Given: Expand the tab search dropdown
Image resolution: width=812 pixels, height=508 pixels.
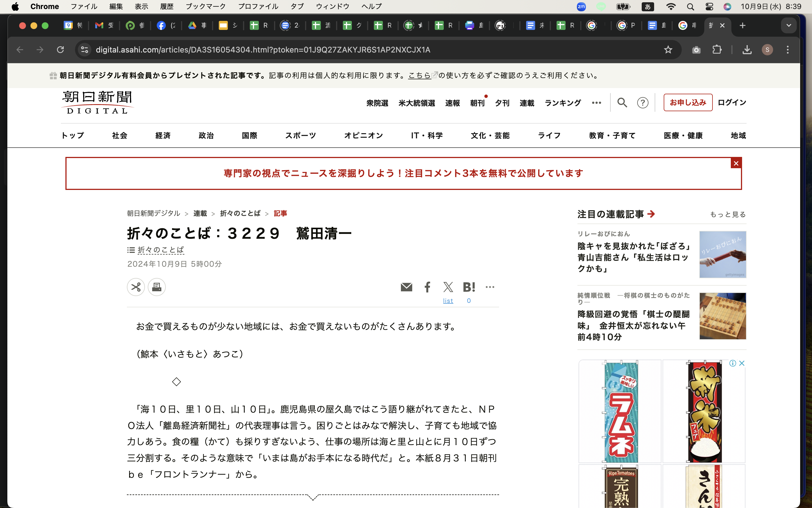Looking at the screenshot, I should (x=789, y=25).
